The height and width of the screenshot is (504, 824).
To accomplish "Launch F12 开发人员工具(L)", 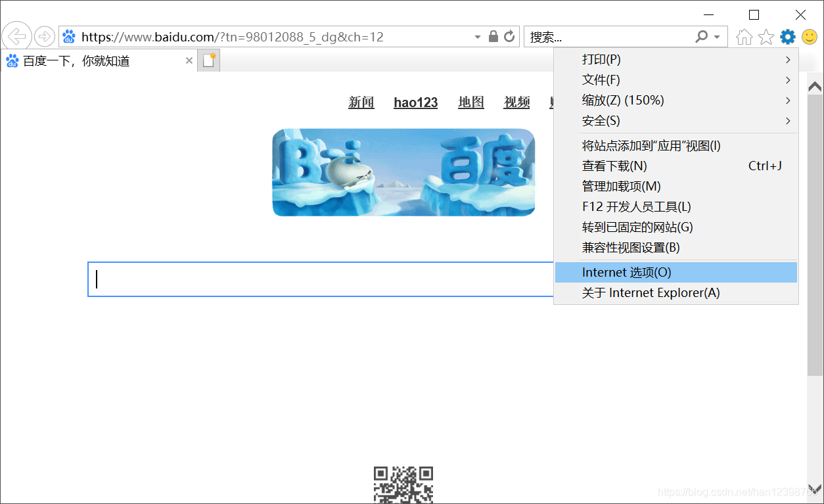I will click(x=676, y=207).
